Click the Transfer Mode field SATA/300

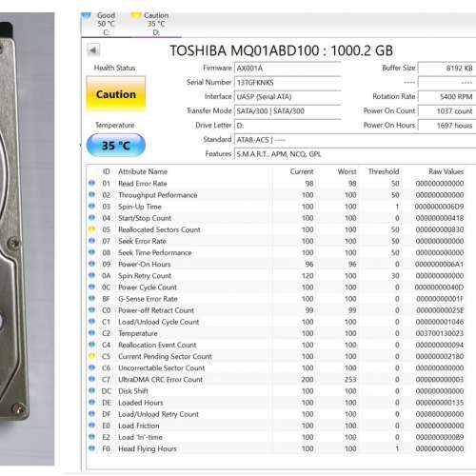click(288, 111)
